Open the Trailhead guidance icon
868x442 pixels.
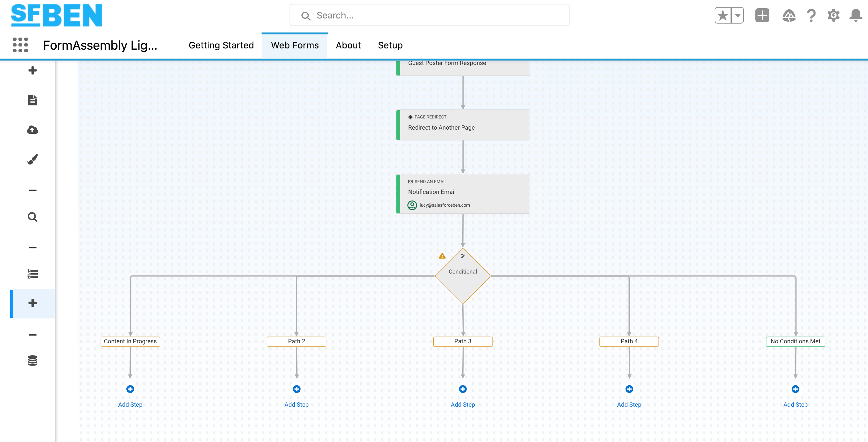789,15
